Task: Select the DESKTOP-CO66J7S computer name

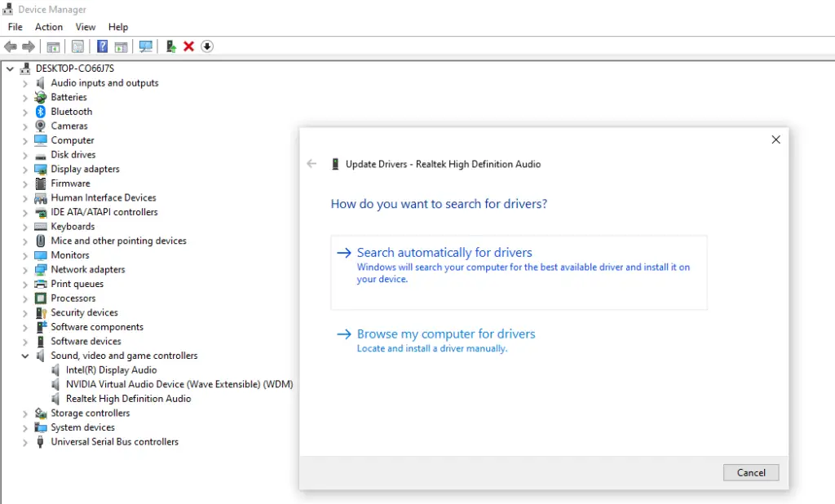Action: (74, 69)
